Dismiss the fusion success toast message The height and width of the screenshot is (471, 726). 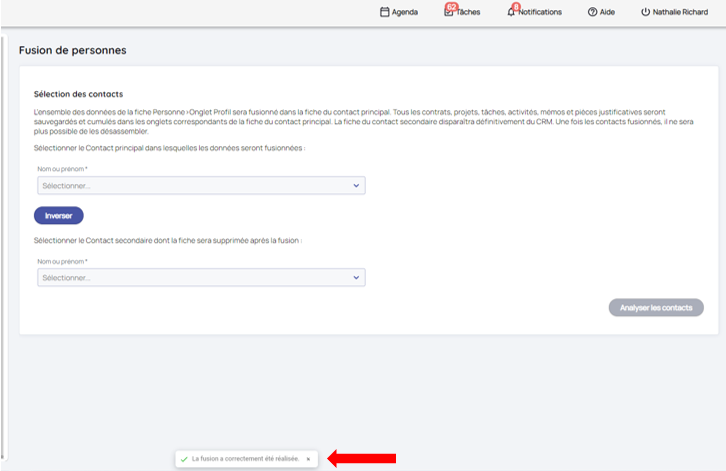(308, 459)
